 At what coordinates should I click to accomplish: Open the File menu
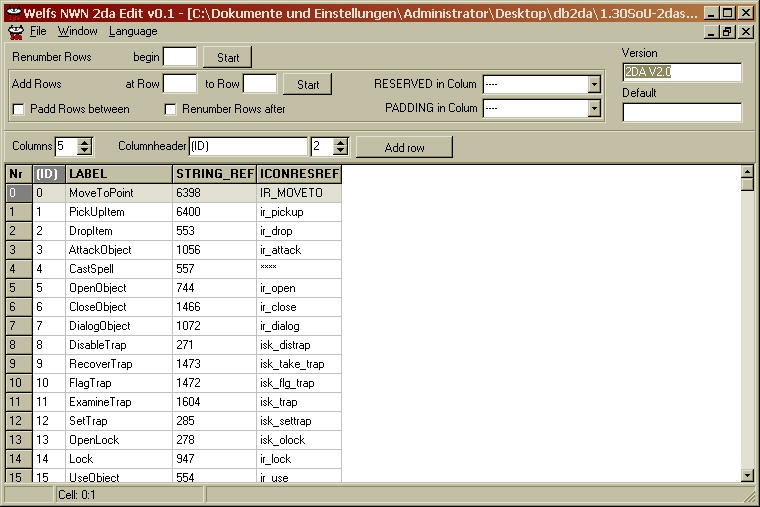38,31
